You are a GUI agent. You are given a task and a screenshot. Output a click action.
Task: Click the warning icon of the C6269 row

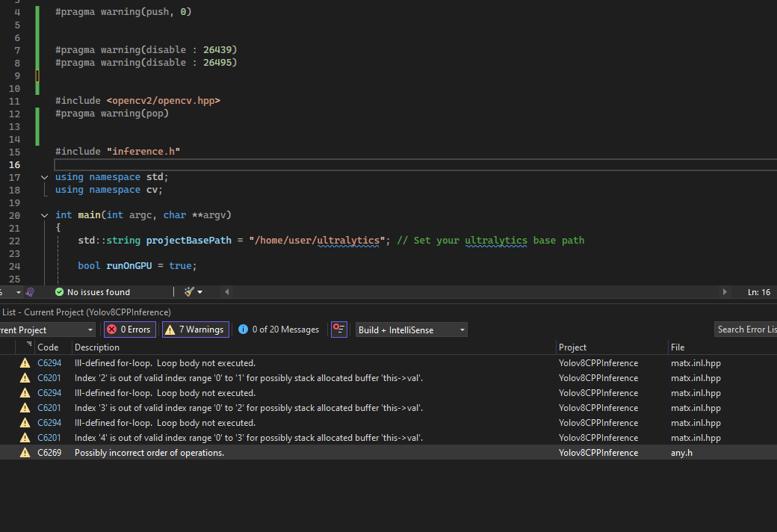(x=25, y=453)
